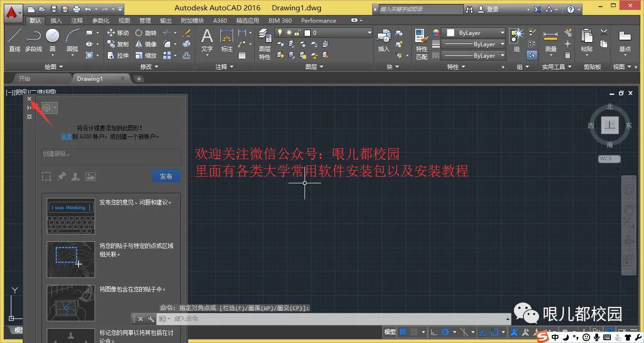This screenshot has height=343, width=644.
Task: Click the Erase tool icon
Action: [186, 33]
